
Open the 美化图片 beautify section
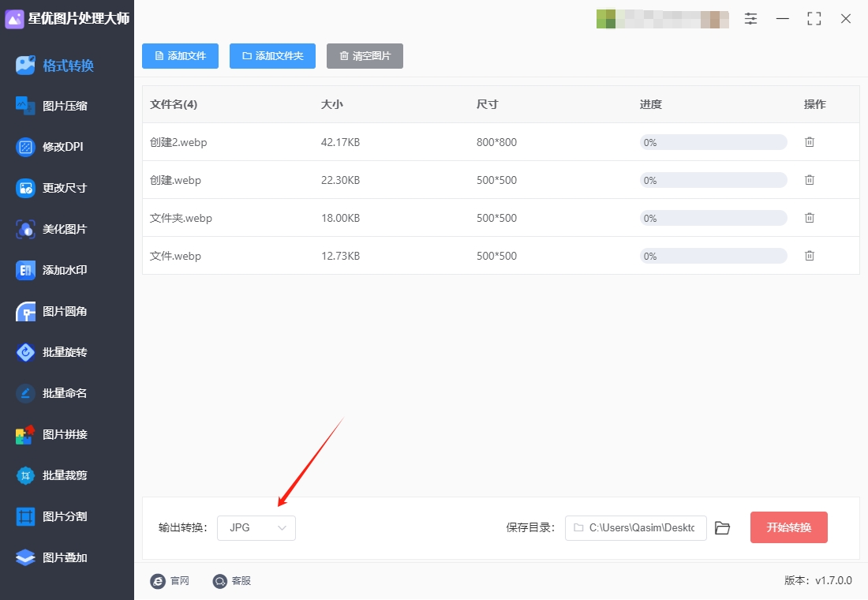click(51, 229)
